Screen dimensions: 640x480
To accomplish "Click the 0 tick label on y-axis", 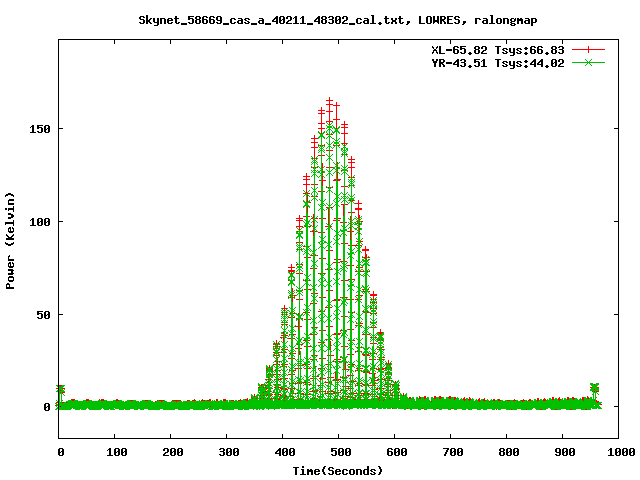I will pos(47,407).
